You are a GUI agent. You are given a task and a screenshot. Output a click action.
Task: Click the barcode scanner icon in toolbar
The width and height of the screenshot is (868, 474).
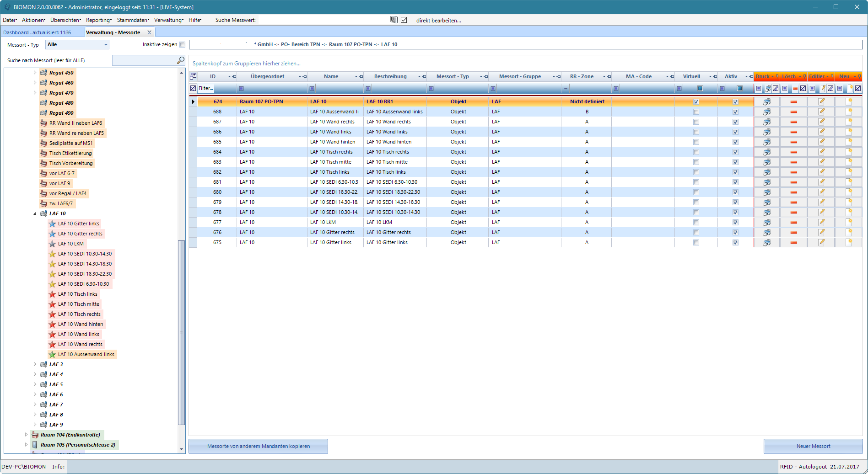394,20
